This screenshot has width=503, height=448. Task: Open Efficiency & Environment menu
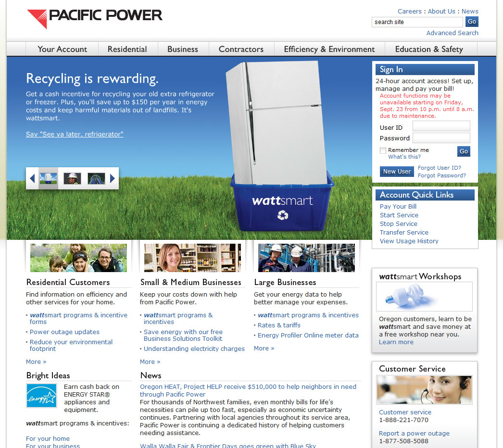(x=329, y=49)
